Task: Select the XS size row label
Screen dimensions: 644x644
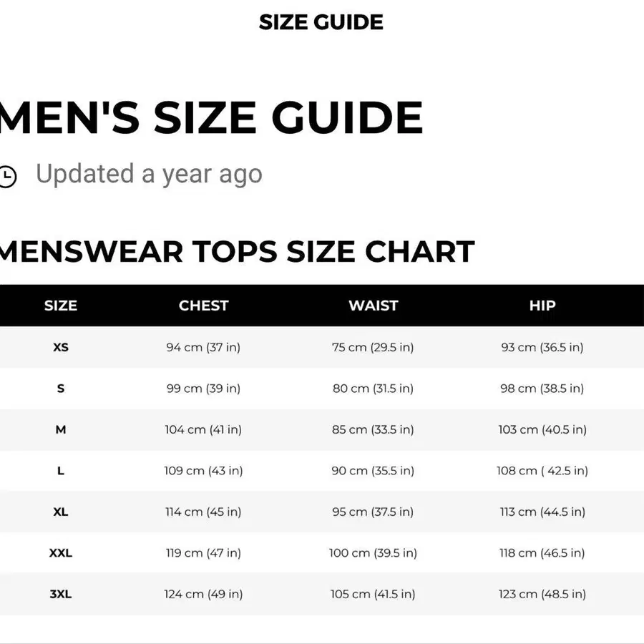Action: [61, 347]
